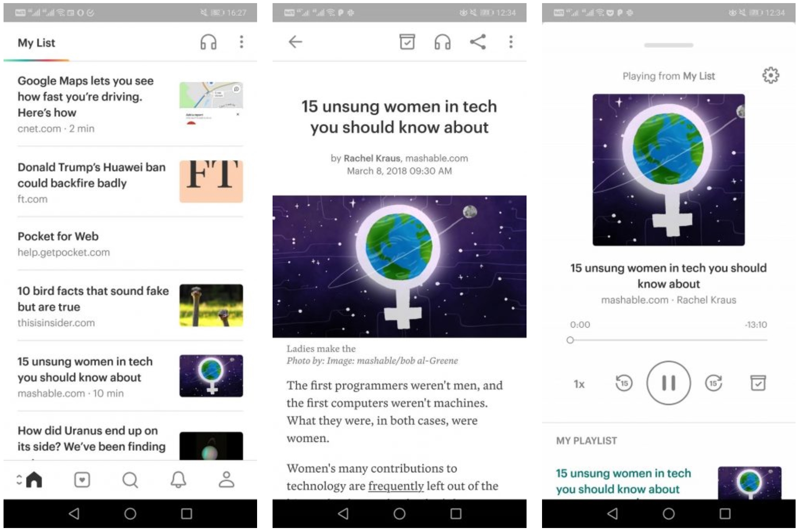Skip forward 15 seconds in audio player
Image resolution: width=800 pixels, height=532 pixels.
713,383
